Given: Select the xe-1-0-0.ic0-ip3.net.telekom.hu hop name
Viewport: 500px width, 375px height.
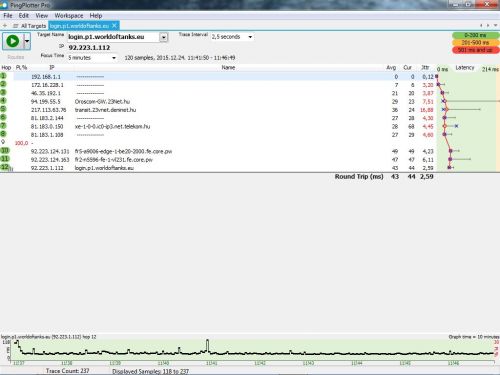Looking at the screenshot, I should [112, 127].
